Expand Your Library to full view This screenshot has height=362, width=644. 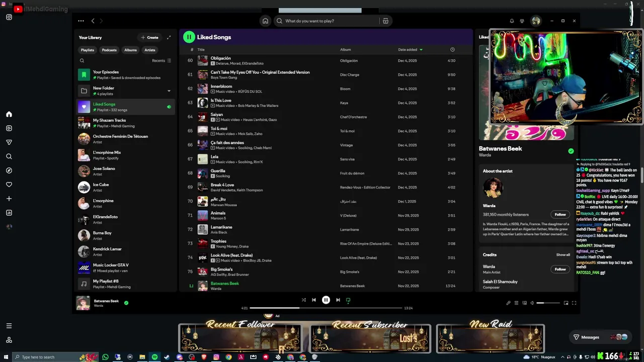[x=169, y=37]
